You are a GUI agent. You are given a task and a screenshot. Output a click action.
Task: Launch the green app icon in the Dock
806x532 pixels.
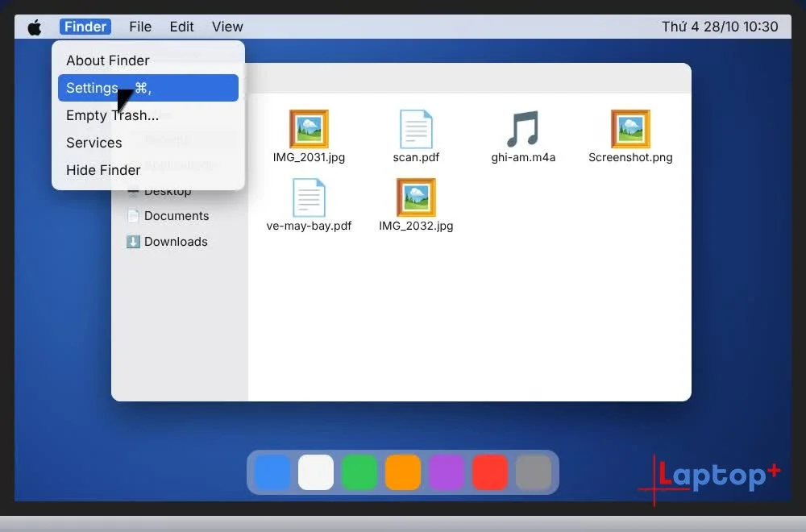359,472
